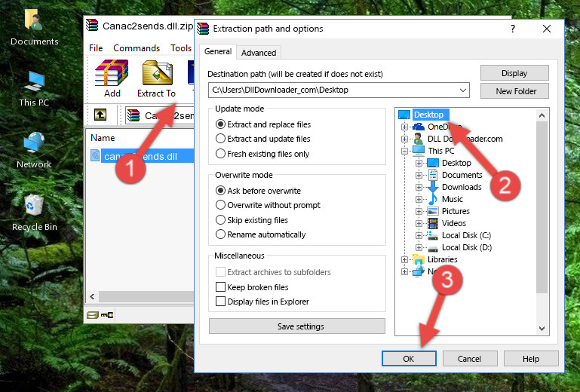Click the Libraries folder icon in tree

tap(419, 259)
